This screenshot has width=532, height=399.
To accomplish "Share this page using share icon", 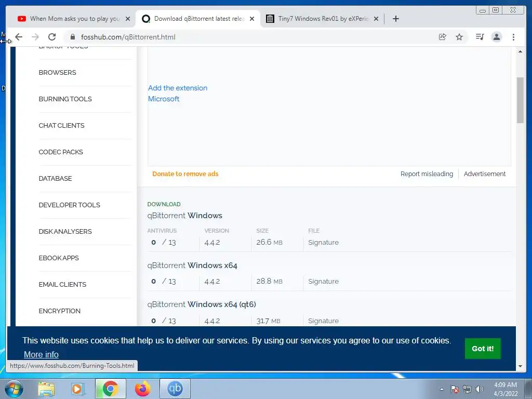I will [x=443, y=37].
